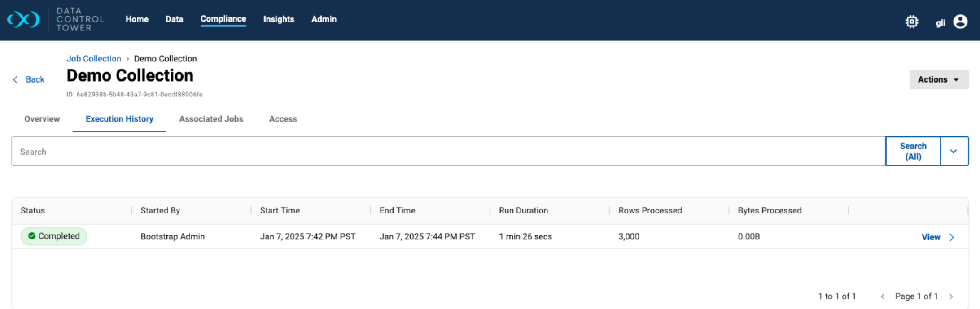Go to next page arrow in pagination
Viewport: 980px width, 309px height.
(x=951, y=296)
